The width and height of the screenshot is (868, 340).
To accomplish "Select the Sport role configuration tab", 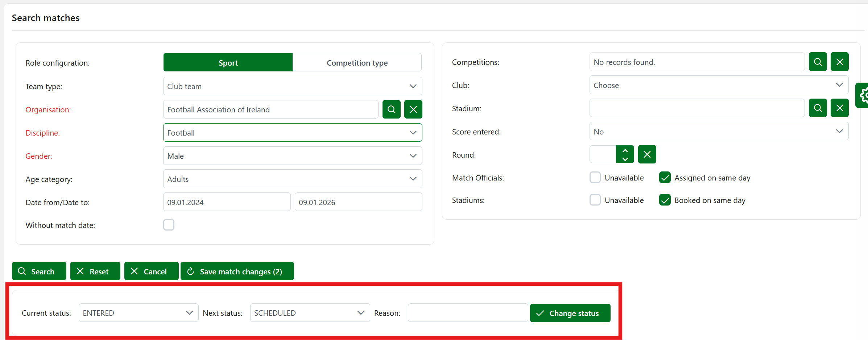I will (x=228, y=63).
